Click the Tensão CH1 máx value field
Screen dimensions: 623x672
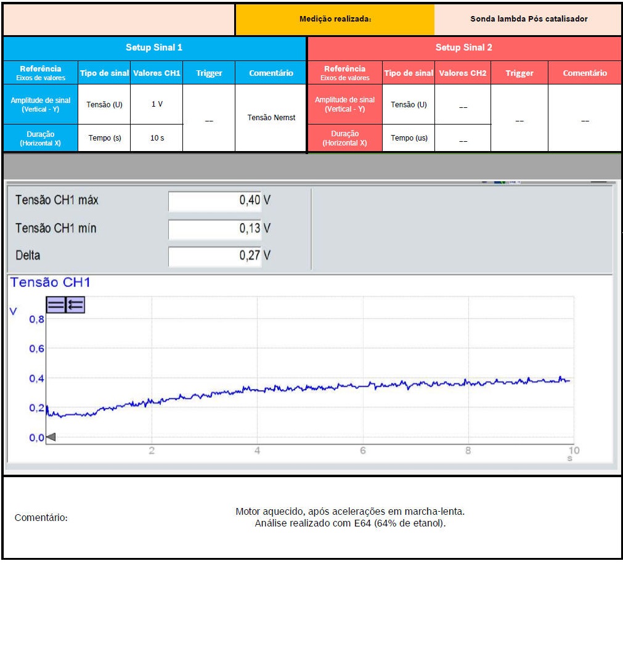219,201
